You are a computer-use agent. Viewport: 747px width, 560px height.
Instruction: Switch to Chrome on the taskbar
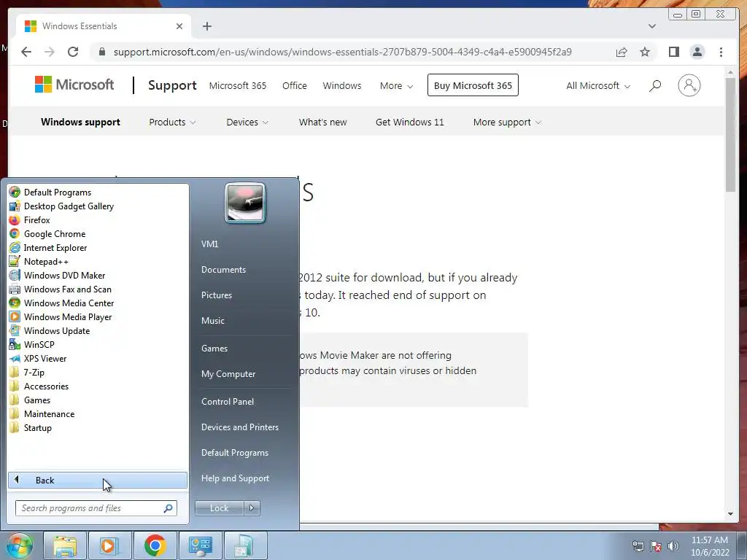tap(155, 545)
